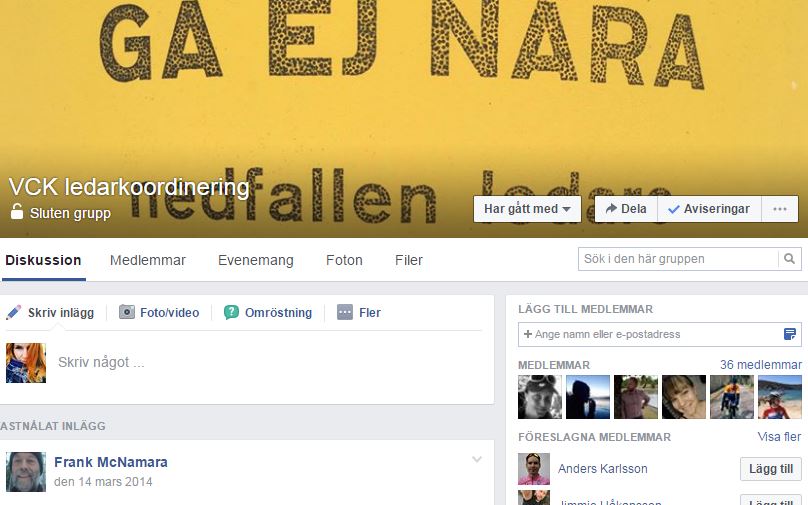Focus the Sök i den här gruppen field
The height and width of the screenshot is (505, 808).
point(678,259)
